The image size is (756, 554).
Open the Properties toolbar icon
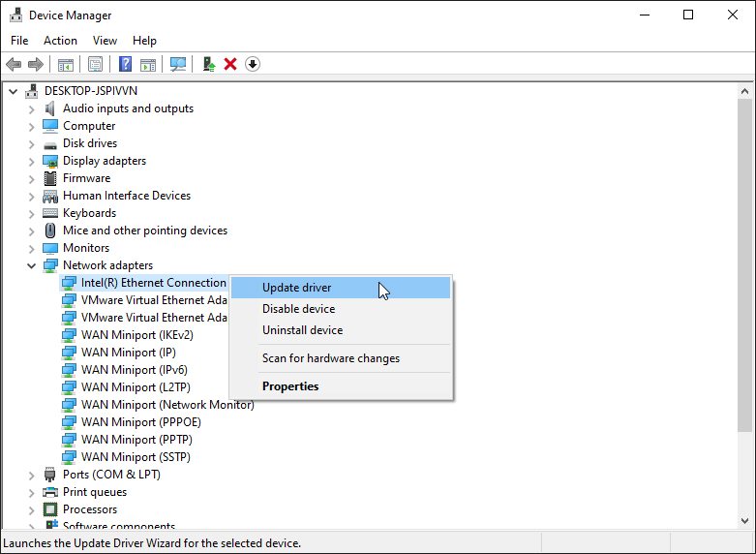tap(96, 64)
